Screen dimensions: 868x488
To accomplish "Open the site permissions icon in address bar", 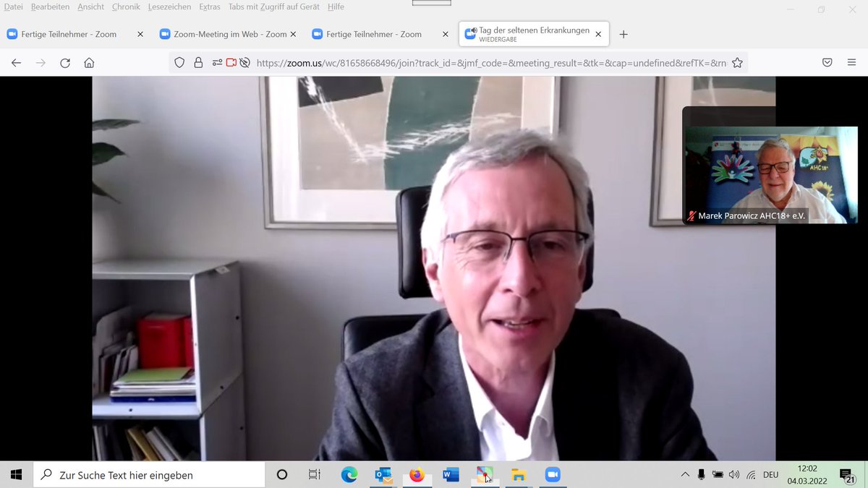I will pyautogui.click(x=217, y=63).
